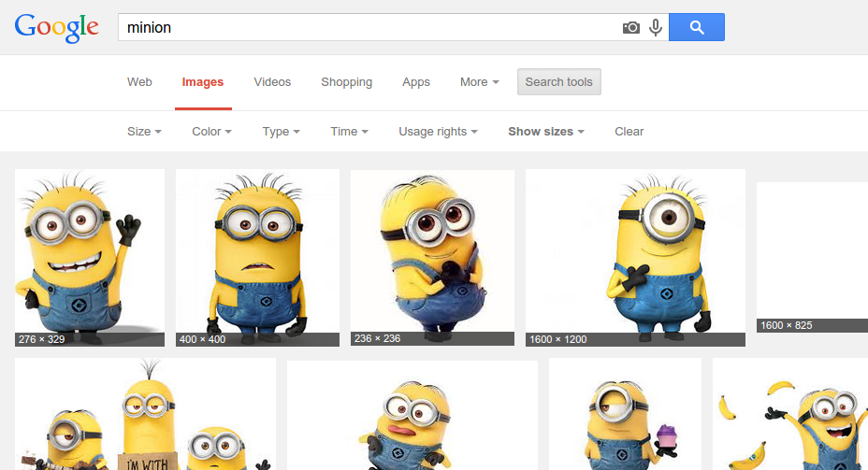
Task: Expand the Type filter dropdown
Action: (282, 132)
